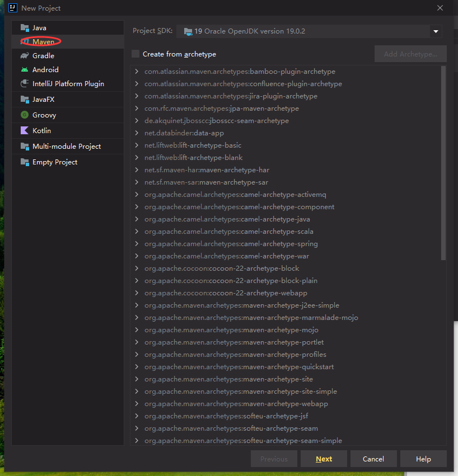The height and width of the screenshot is (476, 458).
Task: Expand maven-archetype-webapp chevron
Action: (x=137, y=404)
